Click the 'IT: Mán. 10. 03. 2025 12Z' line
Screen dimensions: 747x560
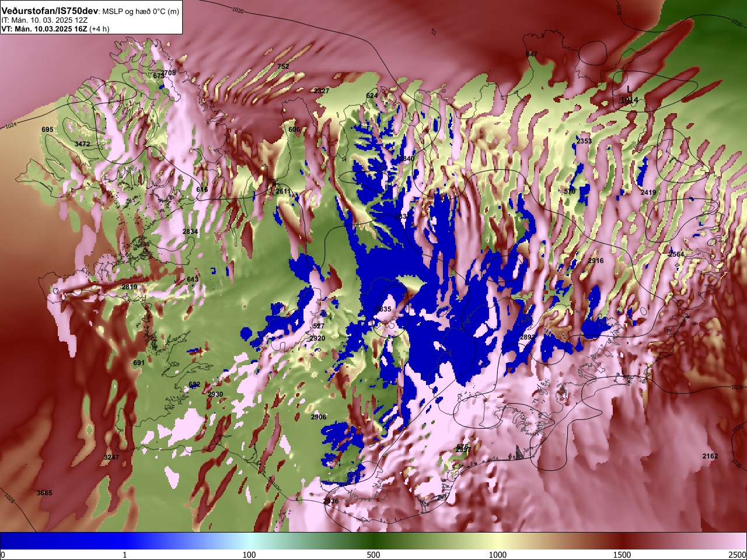click(44, 20)
